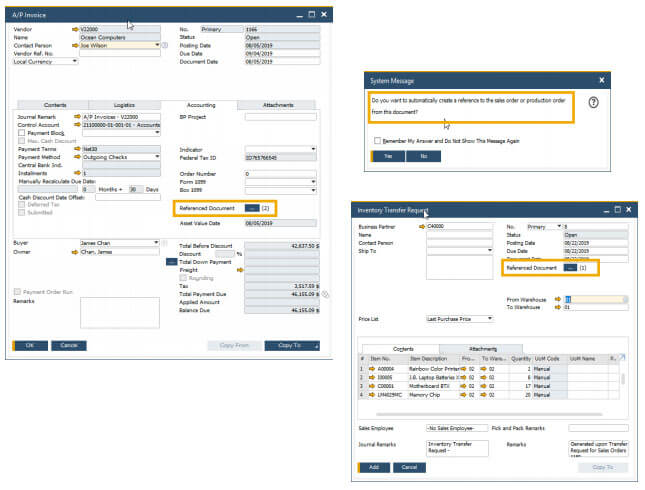Open Referenced Document button in Inventory Transfer Request
The width and height of the screenshot is (645, 490).
pos(570,268)
